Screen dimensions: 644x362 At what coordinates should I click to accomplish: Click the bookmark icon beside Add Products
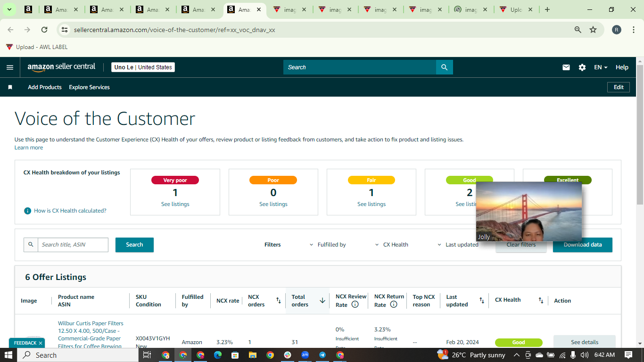10,87
